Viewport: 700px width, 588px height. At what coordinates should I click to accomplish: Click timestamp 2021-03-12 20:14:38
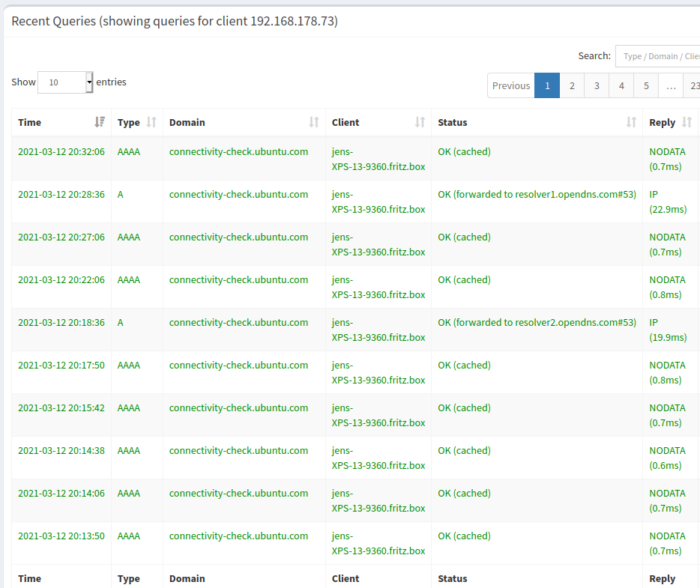point(61,451)
